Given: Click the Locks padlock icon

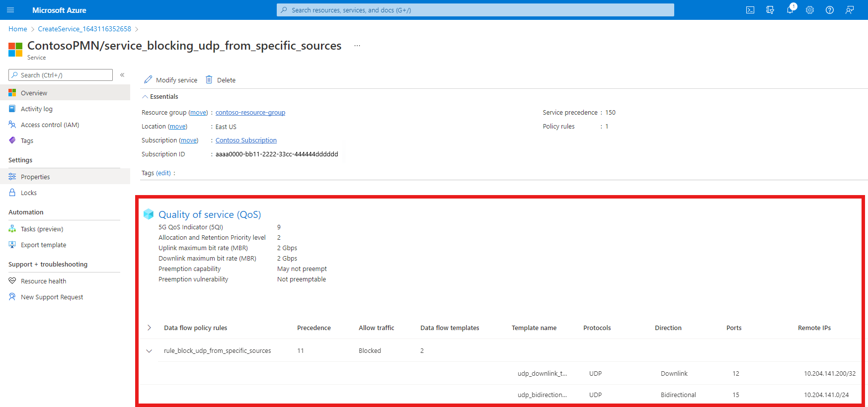Looking at the screenshot, I should click(12, 193).
